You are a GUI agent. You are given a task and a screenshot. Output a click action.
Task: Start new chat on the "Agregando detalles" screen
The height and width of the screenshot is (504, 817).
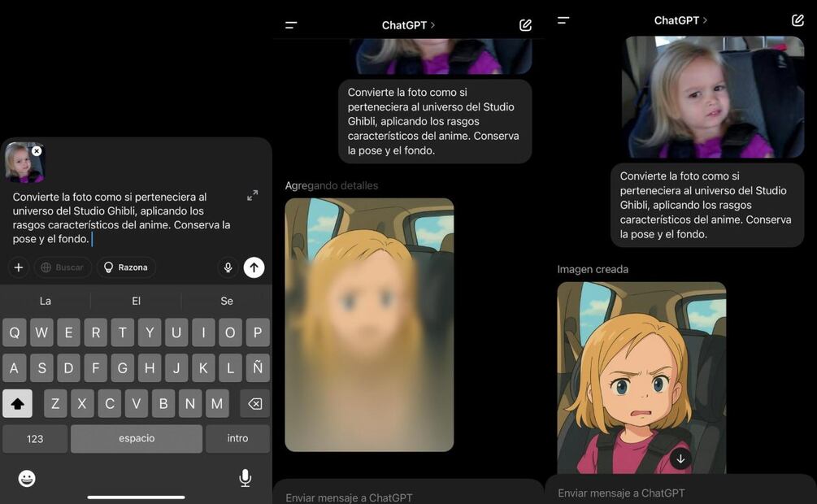[x=525, y=25]
